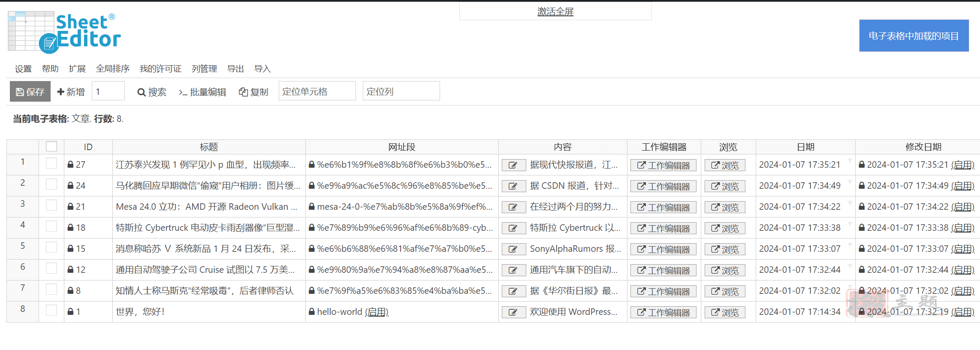This screenshot has width=980, height=350.
Task: Click lock icon on modified date 17:33:38
Action: coord(862,227)
